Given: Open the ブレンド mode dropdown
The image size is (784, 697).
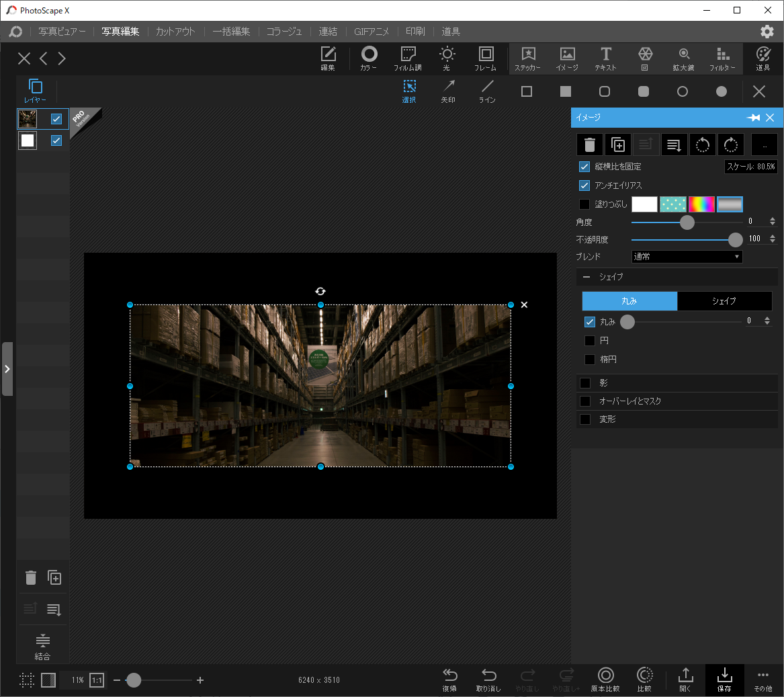Looking at the screenshot, I should pyautogui.click(x=687, y=257).
